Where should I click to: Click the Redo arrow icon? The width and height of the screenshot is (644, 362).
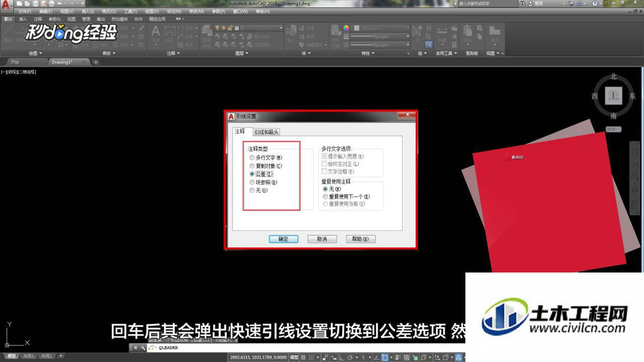[x=71, y=4]
